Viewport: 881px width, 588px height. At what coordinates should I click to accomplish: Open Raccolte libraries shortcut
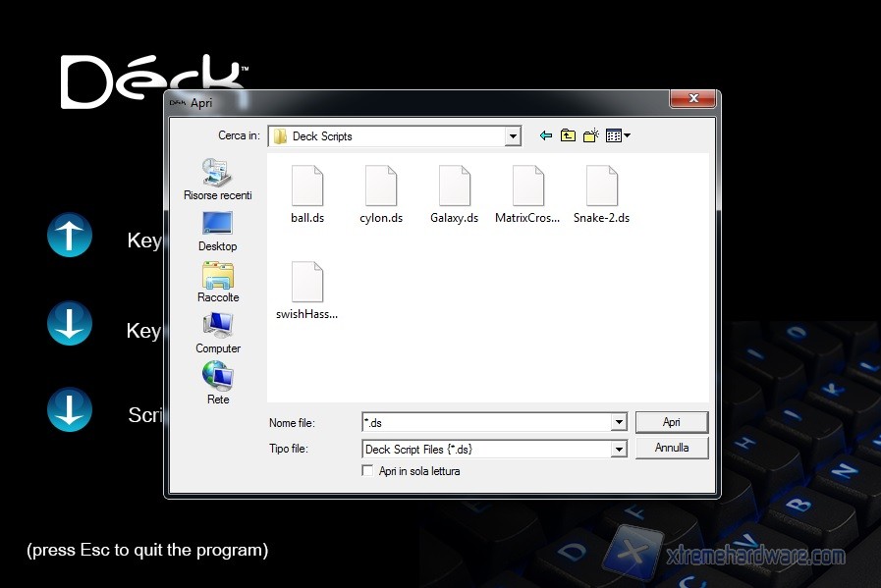click(x=218, y=281)
